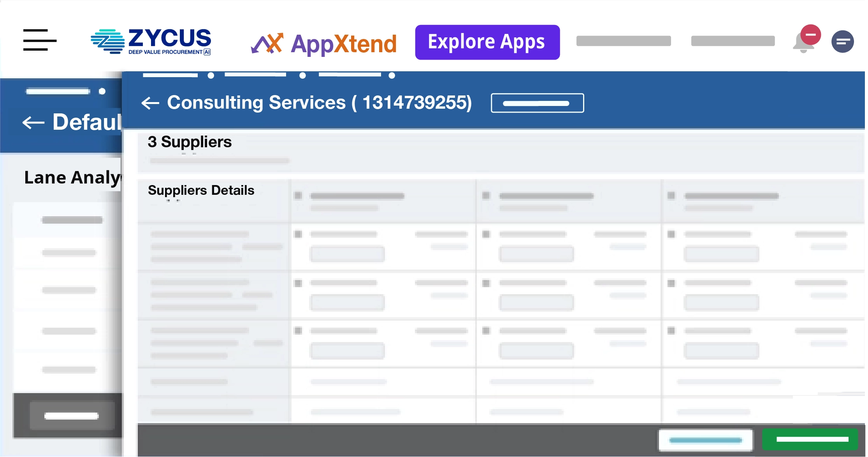
Task: Click first supplier's first row input box
Action: [x=347, y=254]
